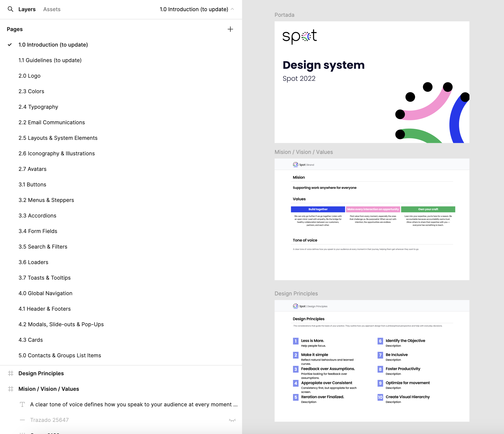The image size is (504, 434).
Task: Select 2.2 Email Communications page
Action: 52,123
